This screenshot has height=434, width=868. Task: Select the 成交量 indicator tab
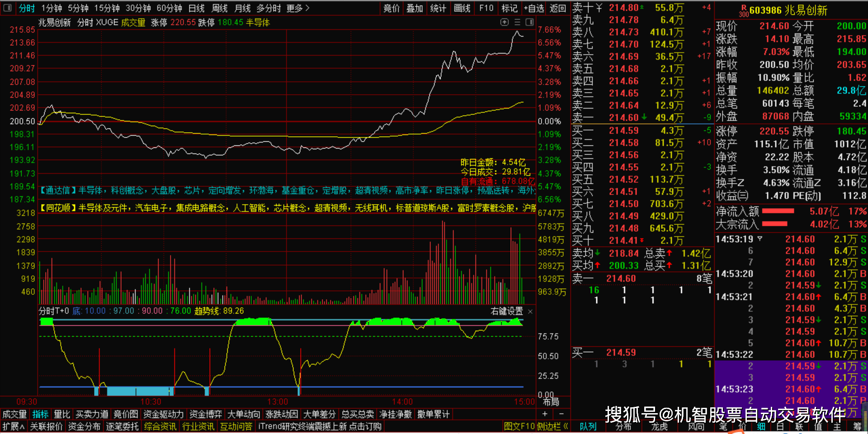[14, 414]
